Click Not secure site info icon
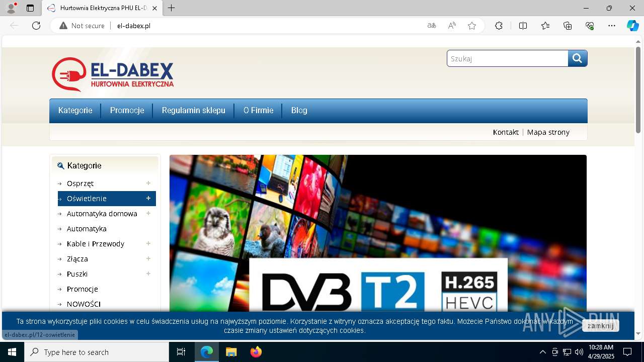Image resolution: width=644 pixels, height=362 pixels. [x=82, y=26]
